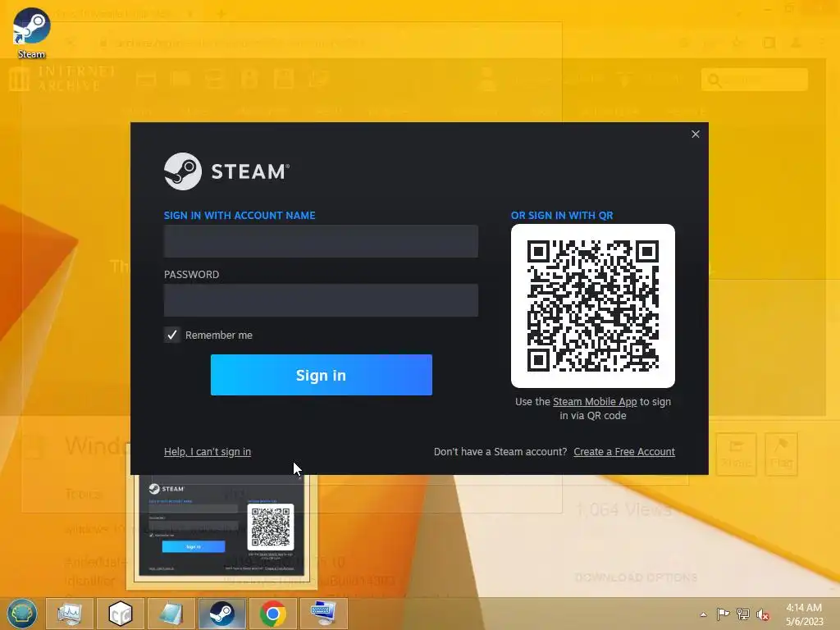Viewport: 840px width, 630px height.
Task: Focus the account name input field
Action: tap(321, 241)
